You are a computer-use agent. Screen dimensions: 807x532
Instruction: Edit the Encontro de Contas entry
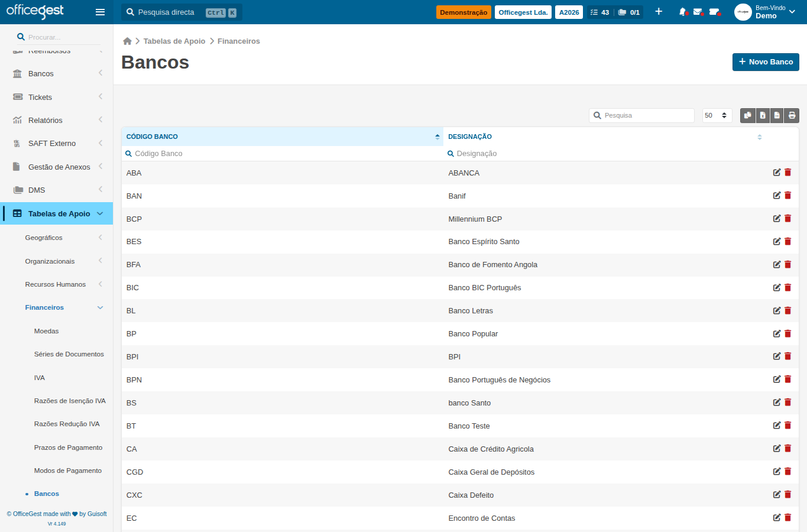coord(777,518)
